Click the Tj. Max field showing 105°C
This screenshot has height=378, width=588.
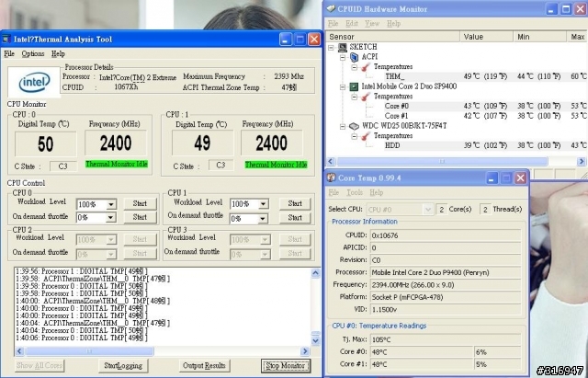[x=446, y=339]
